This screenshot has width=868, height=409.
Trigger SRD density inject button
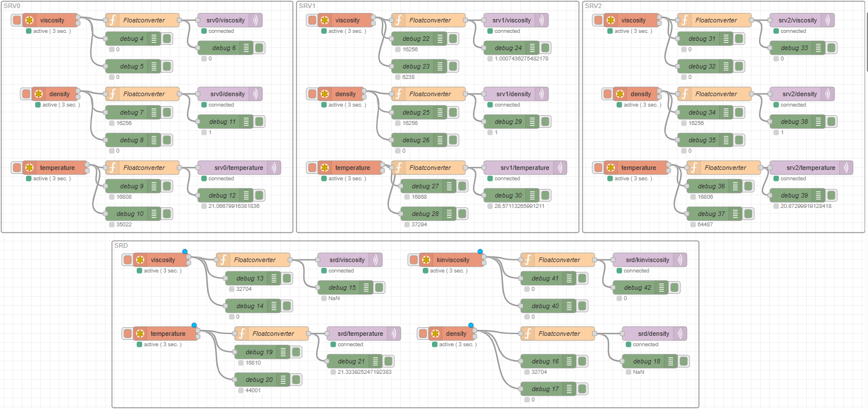423,334
